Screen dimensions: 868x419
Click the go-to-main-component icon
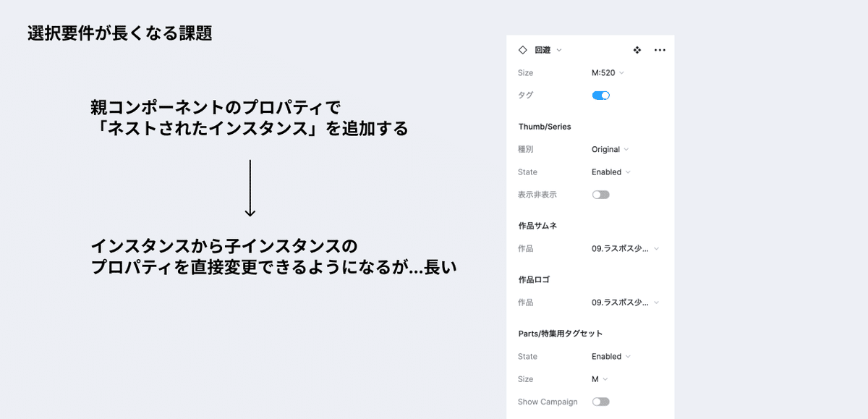637,50
